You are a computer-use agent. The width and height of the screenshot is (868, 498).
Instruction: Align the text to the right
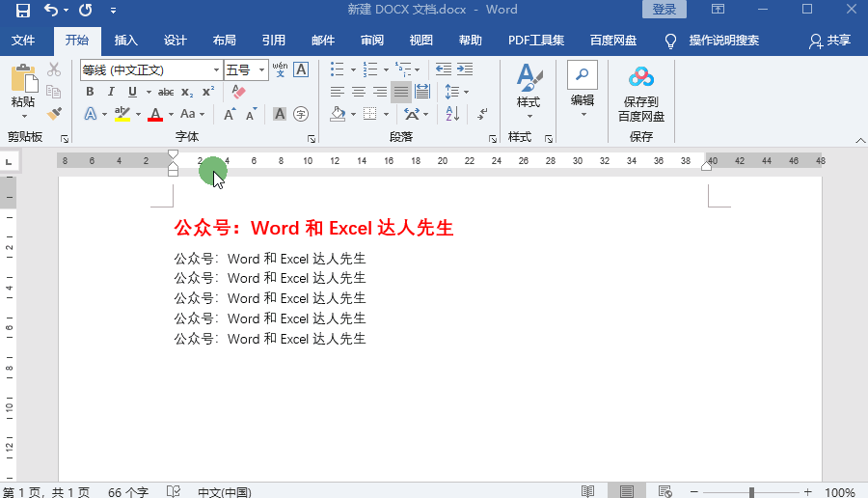point(380,92)
